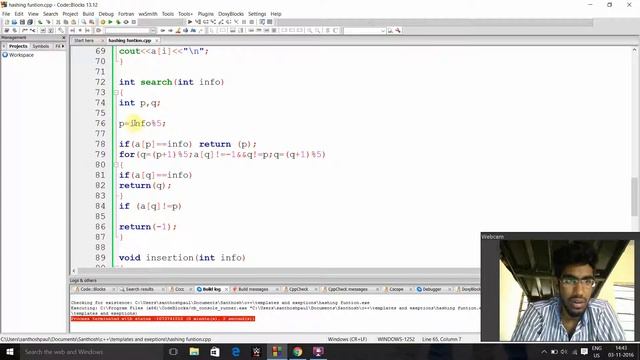Click the Save file toolbar icon
The height and width of the screenshot is (360, 640).
tap(22, 22)
